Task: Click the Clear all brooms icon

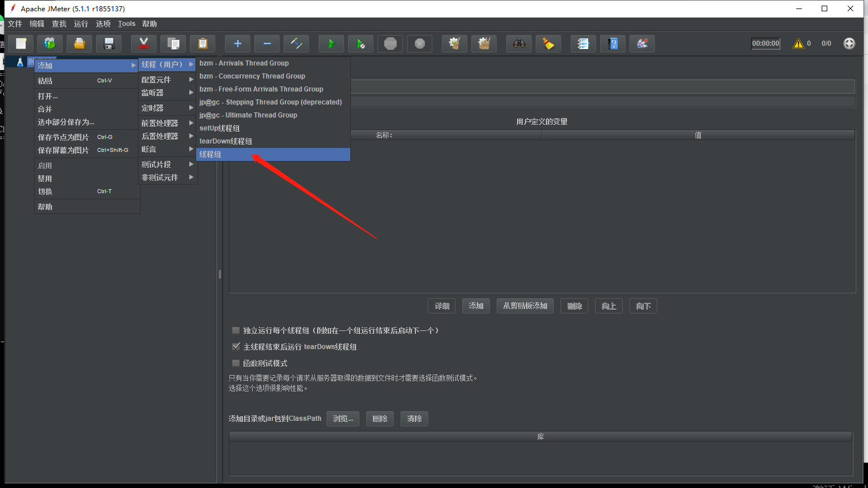Action: pyautogui.click(x=484, y=43)
